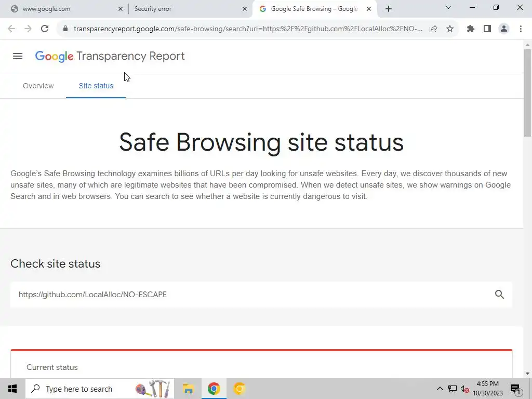
Task: Open File Explorer from taskbar
Action: (x=188, y=389)
